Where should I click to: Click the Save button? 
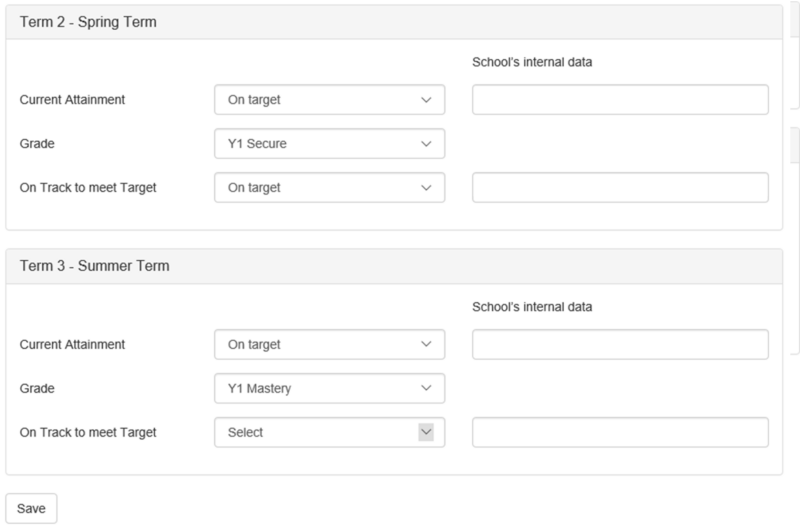click(31, 508)
